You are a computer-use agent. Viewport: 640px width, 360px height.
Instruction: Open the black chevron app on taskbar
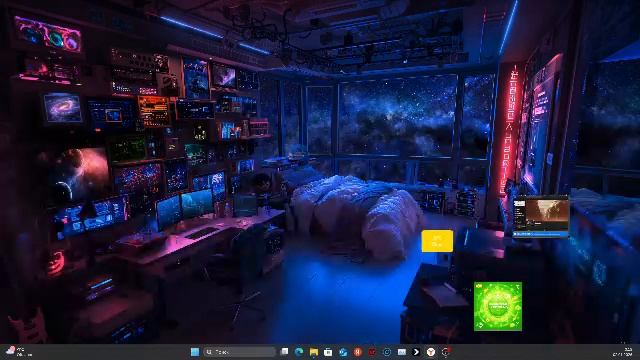(x=416, y=352)
